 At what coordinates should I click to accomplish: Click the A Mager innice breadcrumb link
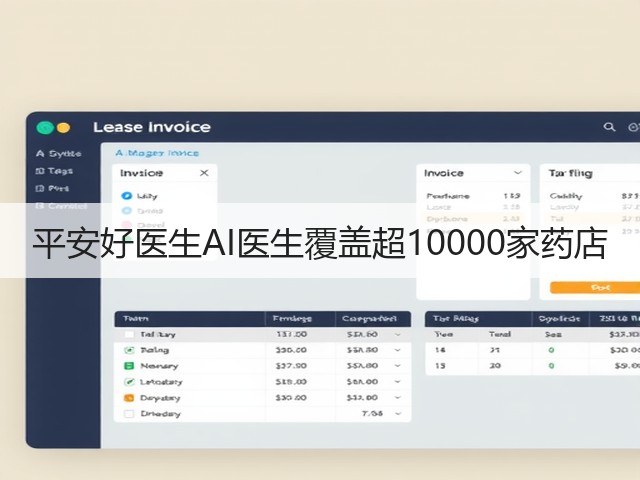click(157, 153)
